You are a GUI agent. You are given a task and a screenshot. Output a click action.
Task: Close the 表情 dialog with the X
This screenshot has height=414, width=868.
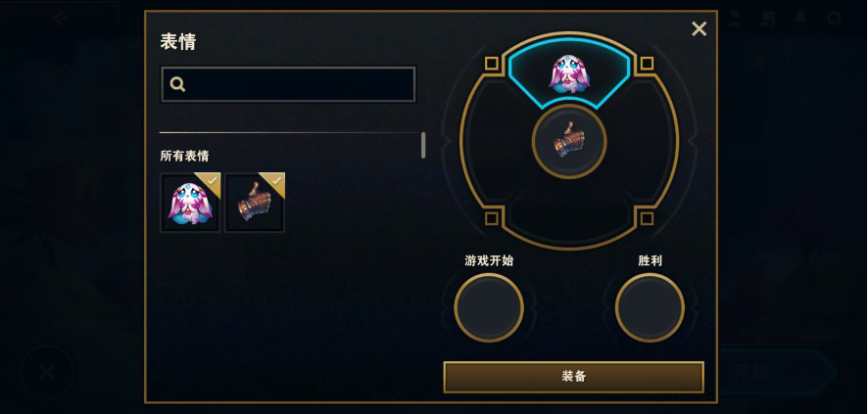(x=699, y=28)
